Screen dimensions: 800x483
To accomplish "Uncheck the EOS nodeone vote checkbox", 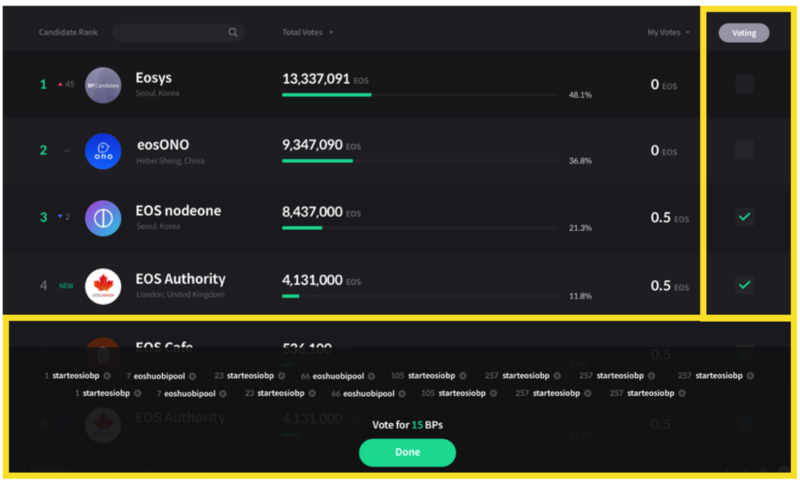I will (x=744, y=217).
